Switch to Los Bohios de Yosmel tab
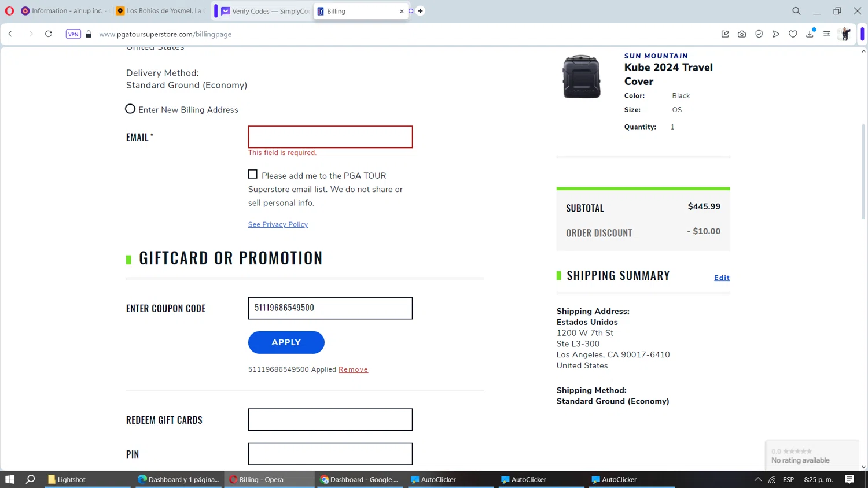 [160, 11]
